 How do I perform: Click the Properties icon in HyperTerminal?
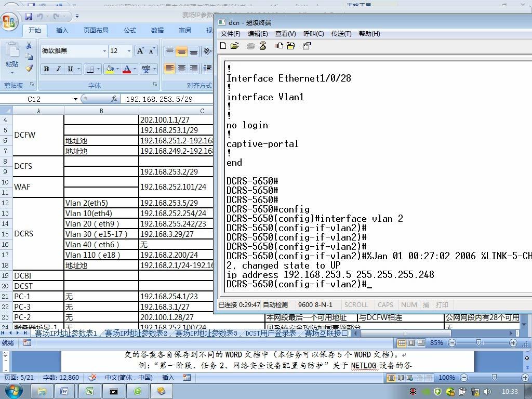click(x=307, y=46)
